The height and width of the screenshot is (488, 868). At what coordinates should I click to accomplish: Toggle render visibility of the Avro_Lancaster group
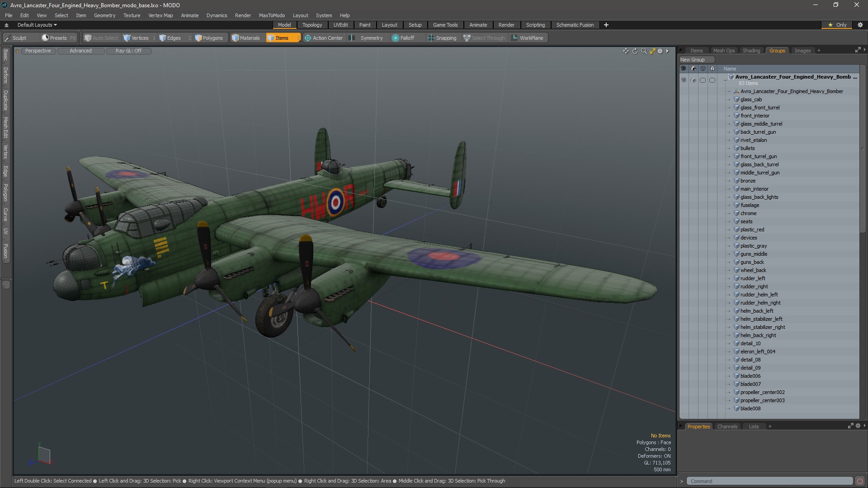(693, 80)
